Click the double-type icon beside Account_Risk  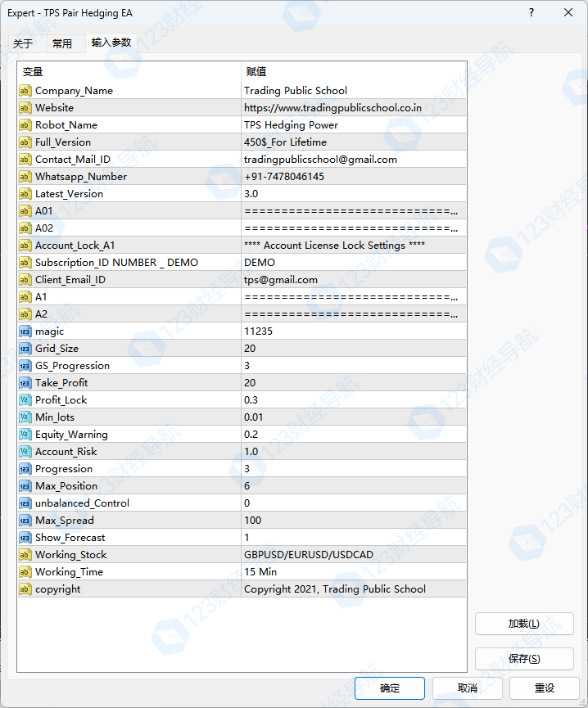(x=25, y=452)
